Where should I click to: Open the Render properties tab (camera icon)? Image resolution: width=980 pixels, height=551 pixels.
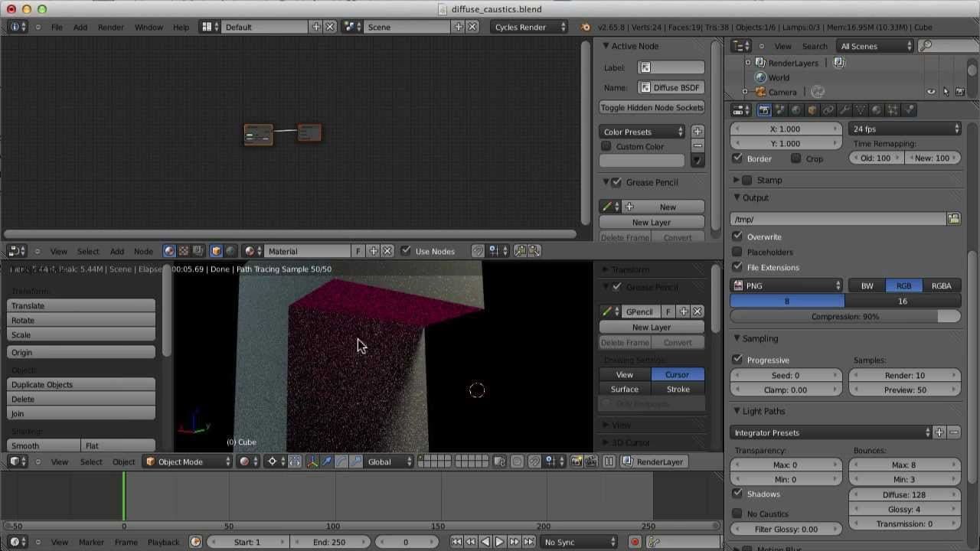(763, 110)
